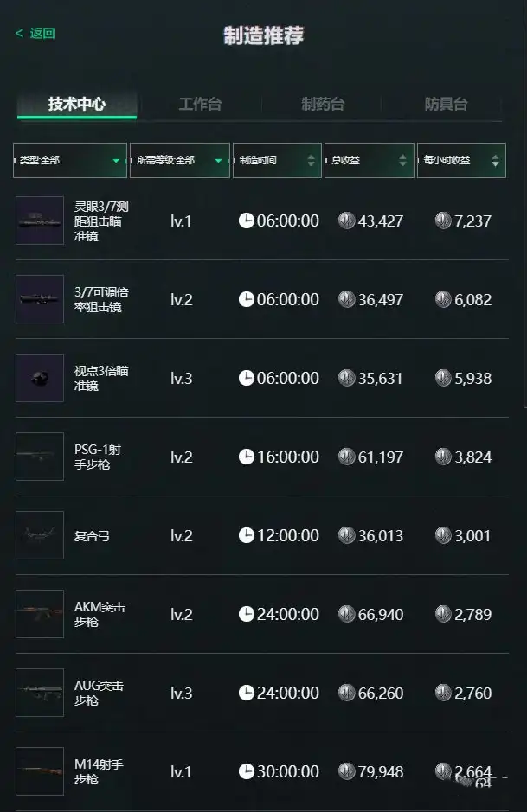Sort items by 总收益 column
The image size is (527, 812).
point(369,160)
